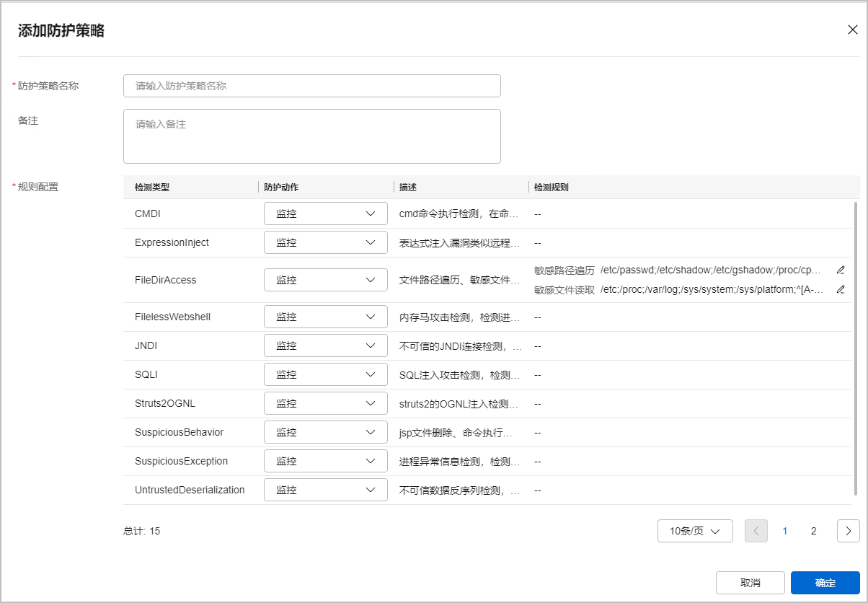The height and width of the screenshot is (603, 868).
Task: Open the JNDI protection action dropdown
Action: pos(326,345)
